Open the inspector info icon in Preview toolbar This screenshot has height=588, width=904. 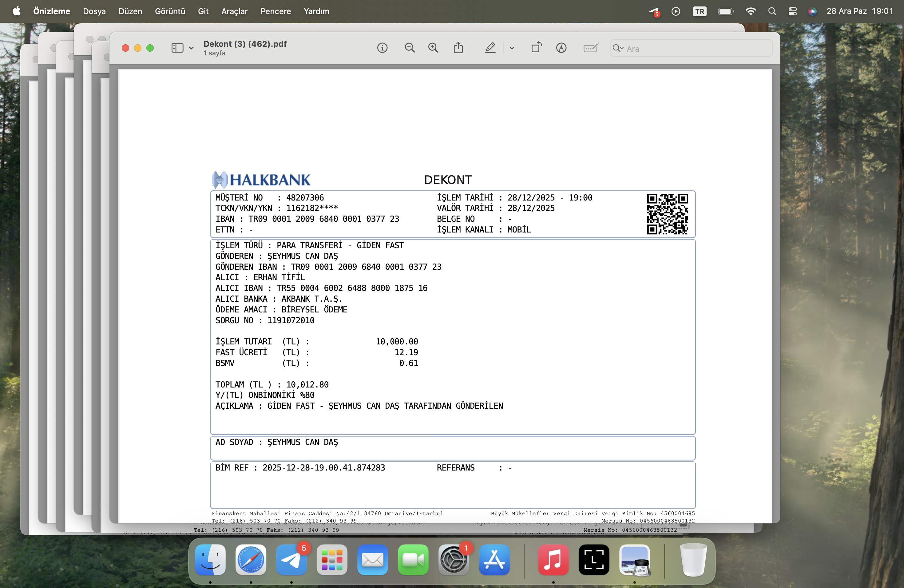382,48
